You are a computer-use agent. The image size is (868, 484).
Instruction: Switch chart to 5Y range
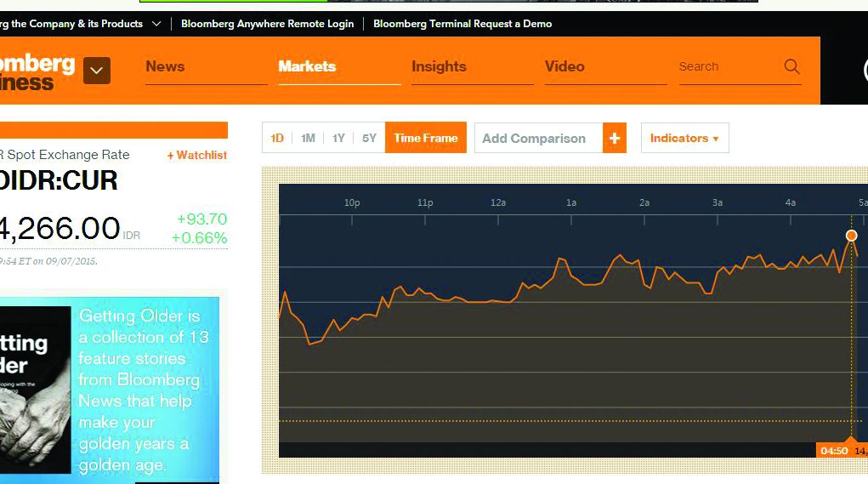pyautogui.click(x=369, y=138)
